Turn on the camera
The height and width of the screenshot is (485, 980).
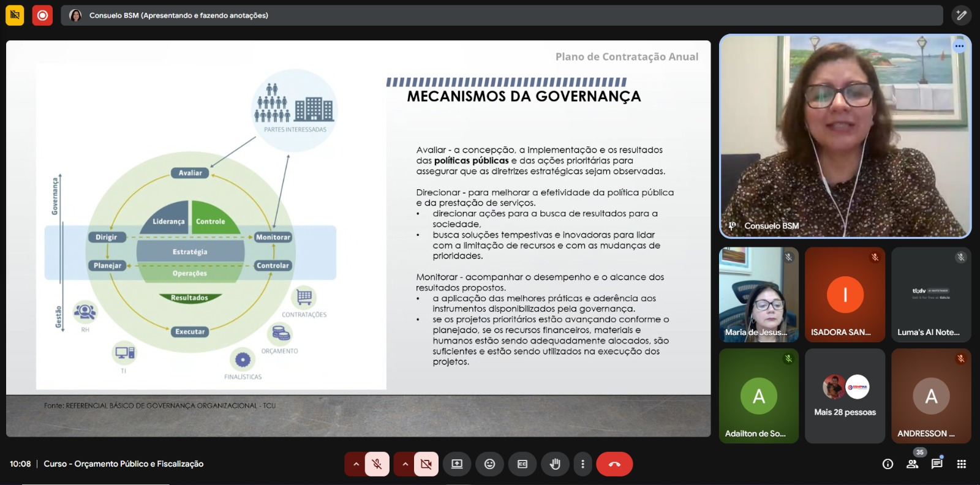[x=426, y=464]
